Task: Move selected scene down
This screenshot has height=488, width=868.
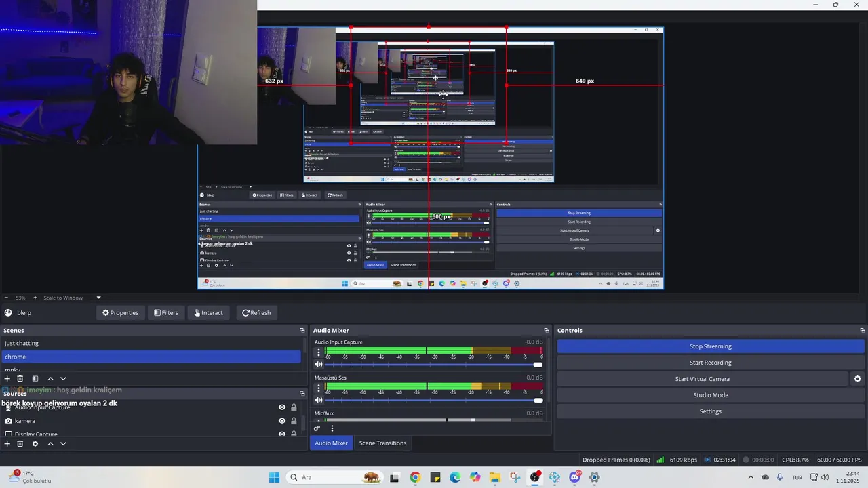Action: point(63,379)
